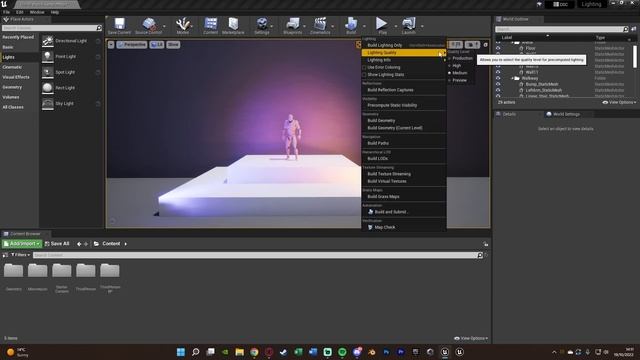Open the Cinematics toolbar icon
640x360 pixels.
click(x=320, y=25)
